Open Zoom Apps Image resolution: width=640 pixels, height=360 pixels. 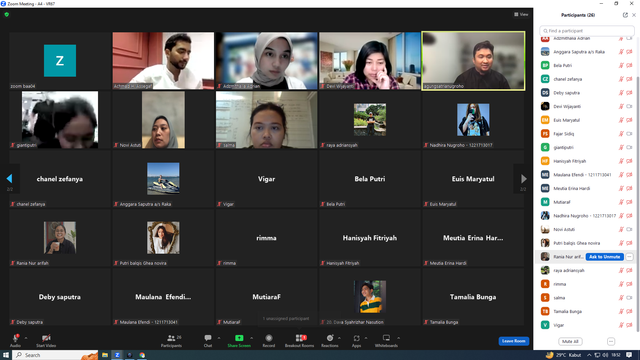click(x=356, y=340)
